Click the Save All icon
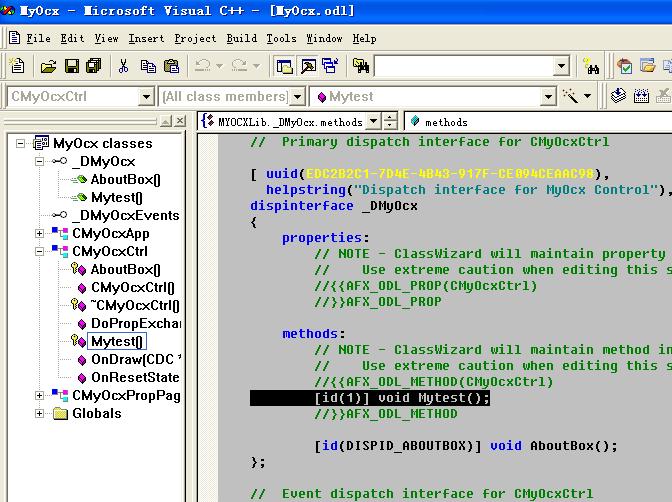This screenshot has height=502, width=672. coord(93,66)
